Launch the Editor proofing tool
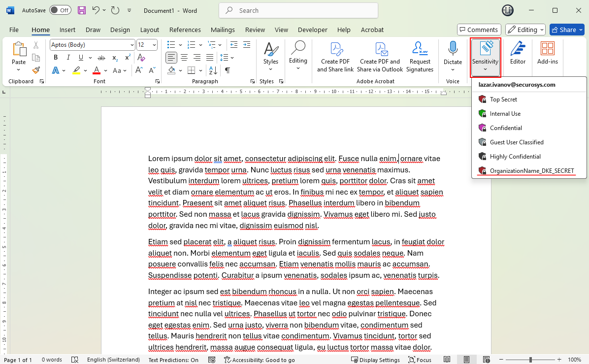The image size is (589, 364). pyautogui.click(x=518, y=54)
